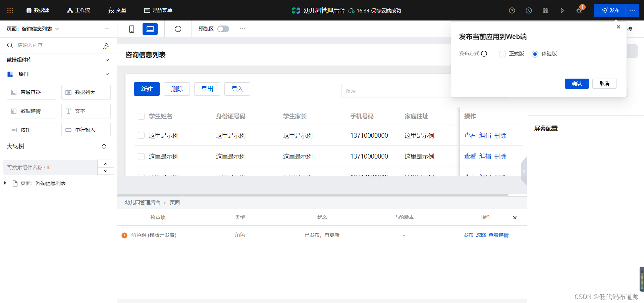Select the 数据列表 component
This screenshot has width=644, height=303.
pos(86,92)
